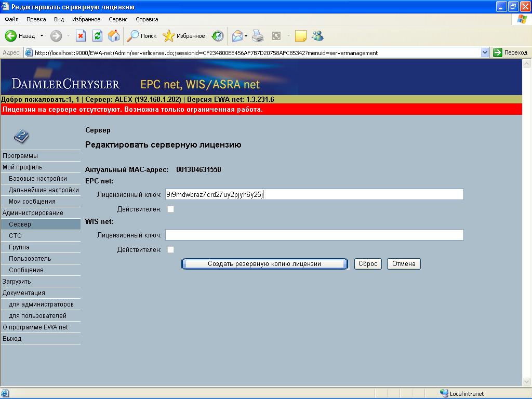Click Создать резервную копию лицензии button
Screen dimensions: 532x399
pos(264,263)
